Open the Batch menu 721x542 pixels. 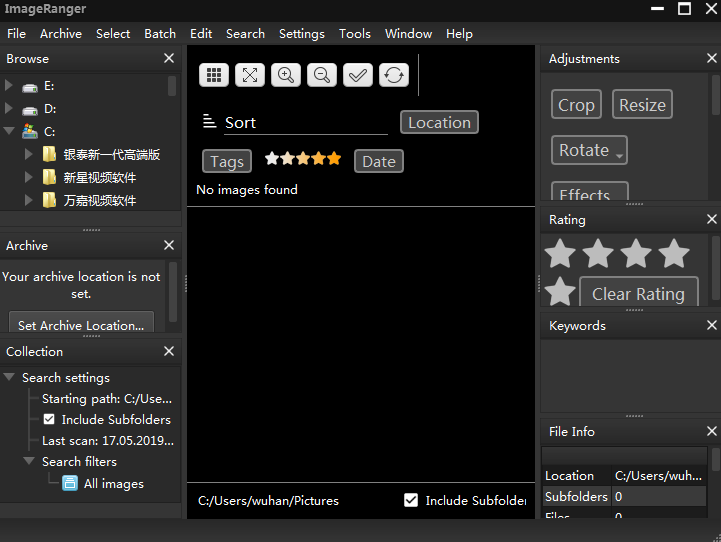pyautogui.click(x=160, y=33)
